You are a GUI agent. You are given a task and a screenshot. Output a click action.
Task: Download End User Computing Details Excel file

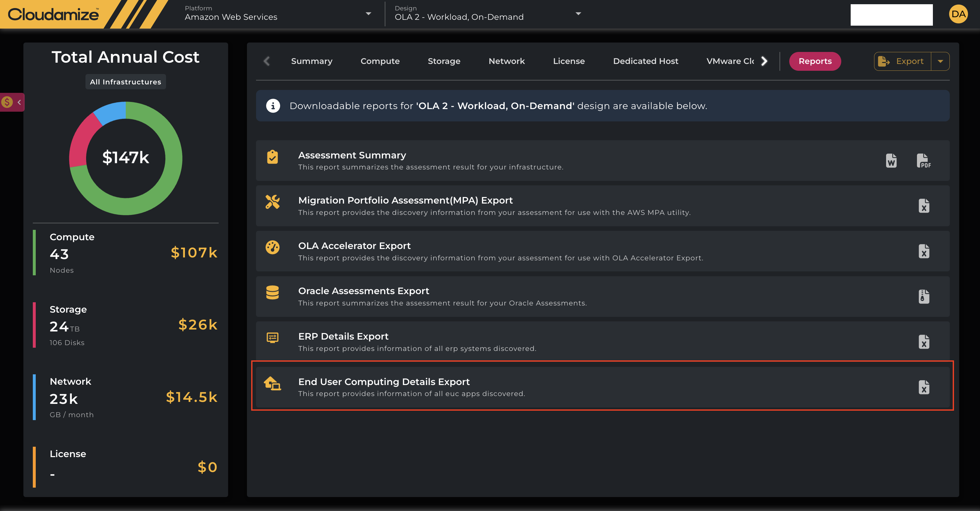924,387
